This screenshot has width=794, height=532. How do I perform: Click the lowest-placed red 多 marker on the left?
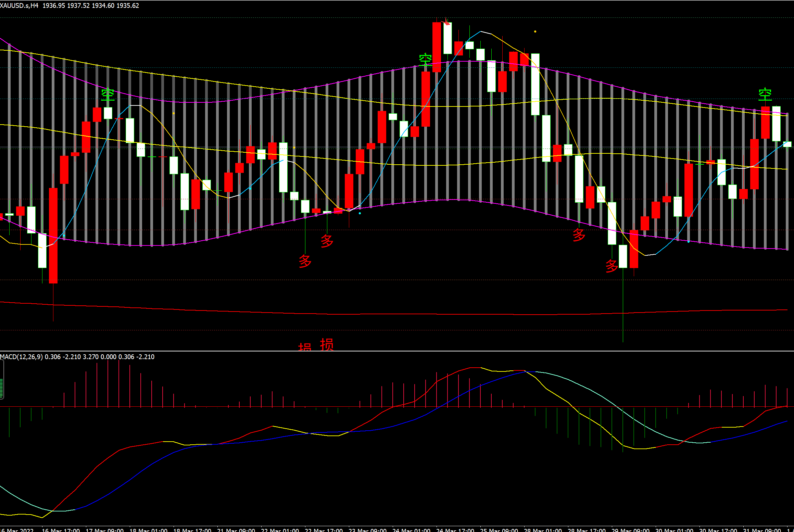[305, 261]
